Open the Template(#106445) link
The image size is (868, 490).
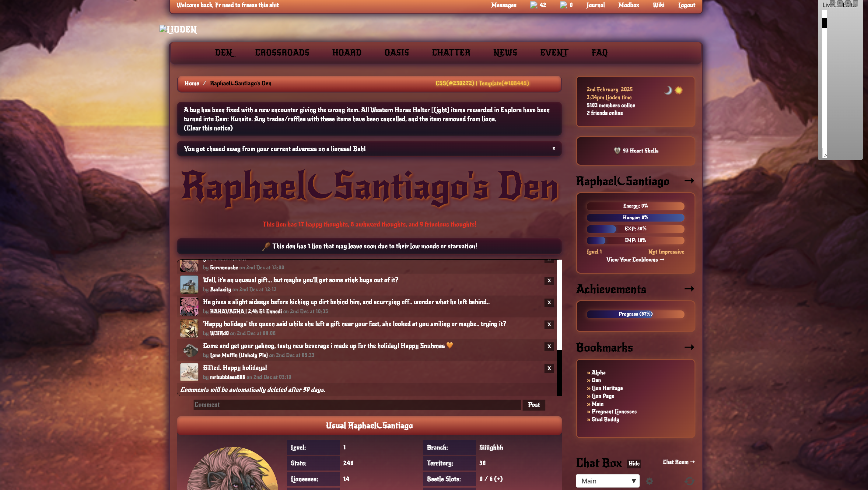504,83
